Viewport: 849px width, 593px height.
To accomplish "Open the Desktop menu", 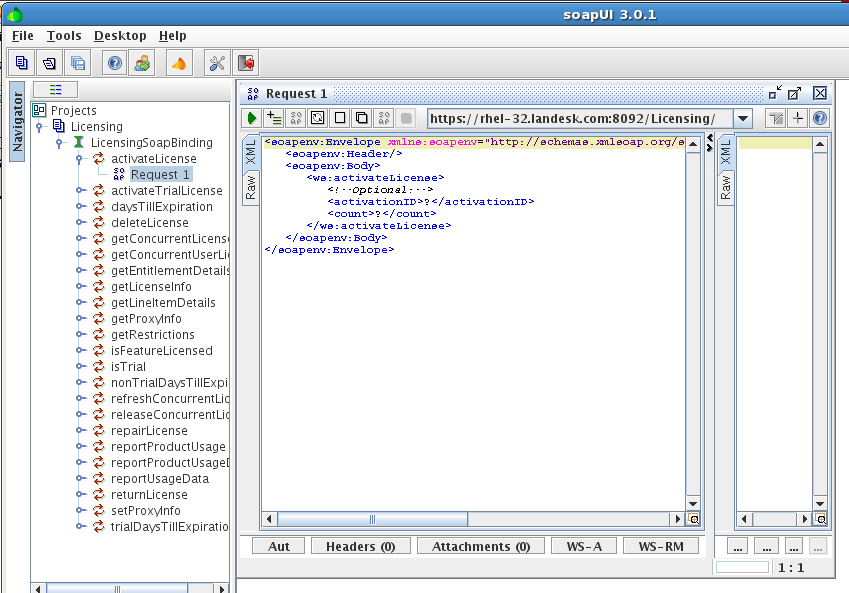I will (120, 36).
